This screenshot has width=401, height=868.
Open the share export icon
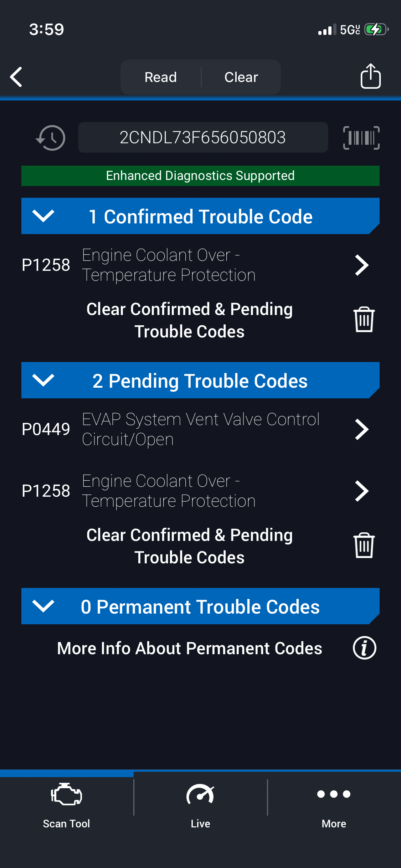tap(370, 76)
